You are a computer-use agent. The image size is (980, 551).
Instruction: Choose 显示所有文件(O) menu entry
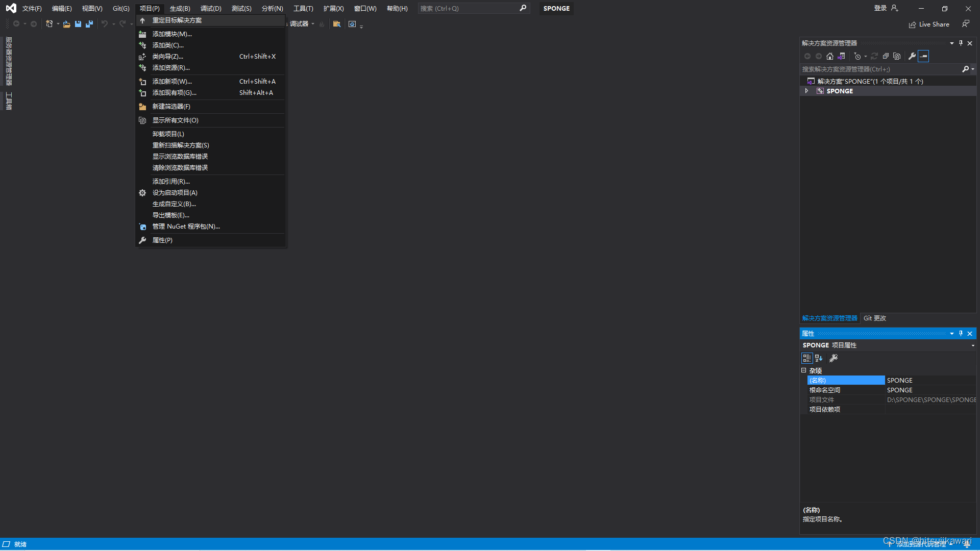[210, 120]
